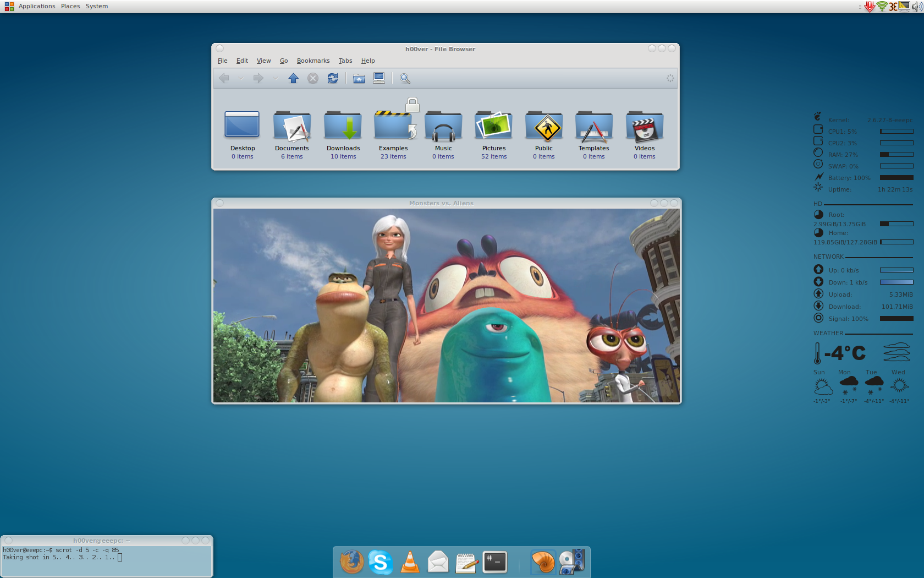The width and height of the screenshot is (924, 578).
Task: Open the File menu
Action: pyautogui.click(x=222, y=61)
